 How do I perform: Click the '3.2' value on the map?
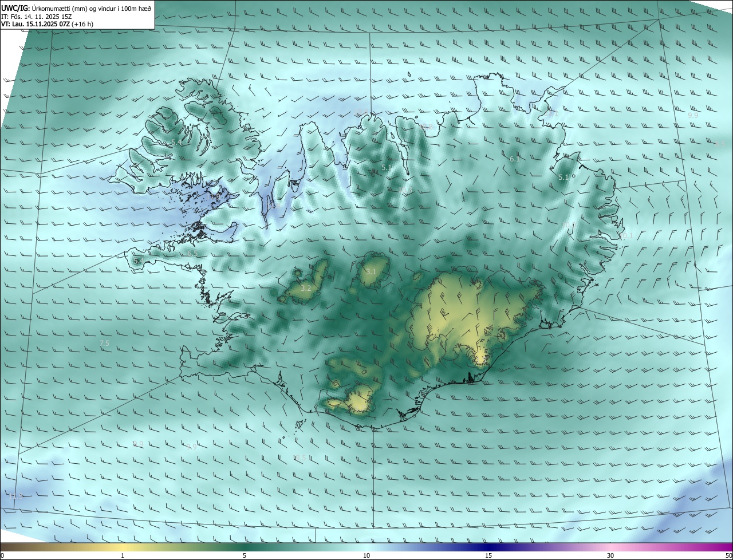pyautogui.click(x=306, y=288)
